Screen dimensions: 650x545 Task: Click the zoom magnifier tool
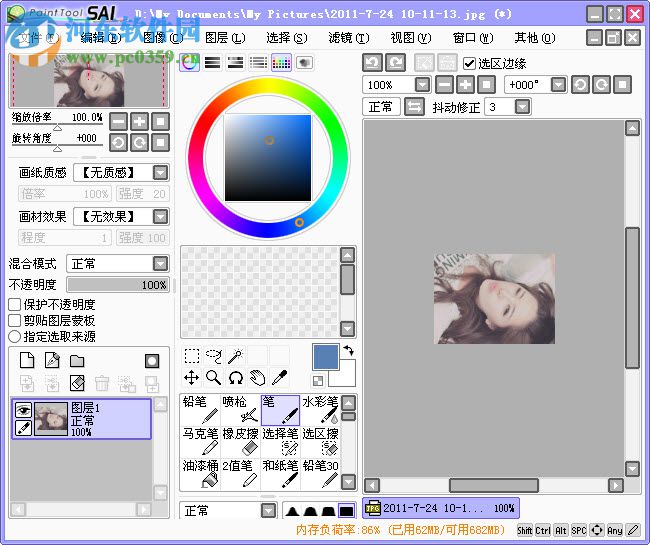tap(213, 377)
